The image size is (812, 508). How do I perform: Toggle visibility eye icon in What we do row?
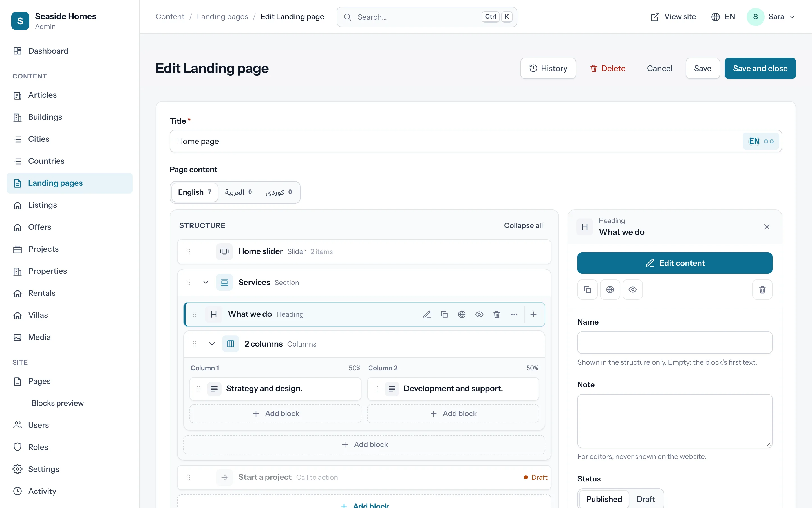pos(479,314)
